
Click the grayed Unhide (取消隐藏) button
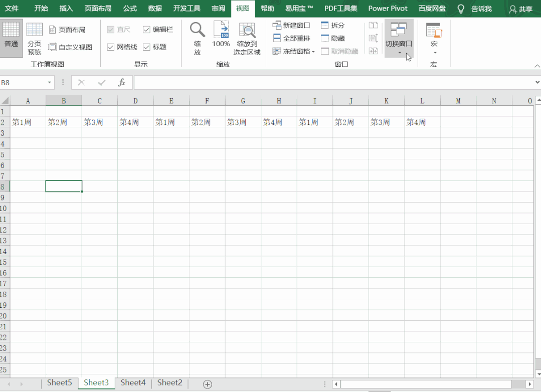tap(339, 52)
